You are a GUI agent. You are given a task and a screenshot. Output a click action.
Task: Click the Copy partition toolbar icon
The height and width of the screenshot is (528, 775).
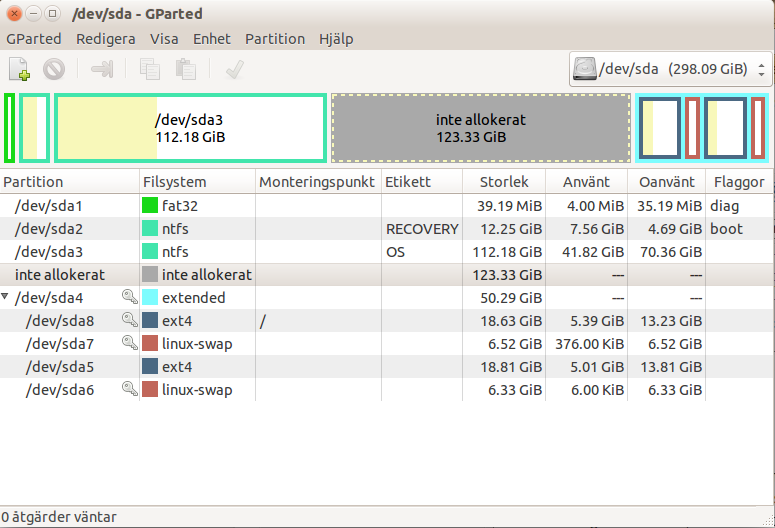pyautogui.click(x=149, y=69)
